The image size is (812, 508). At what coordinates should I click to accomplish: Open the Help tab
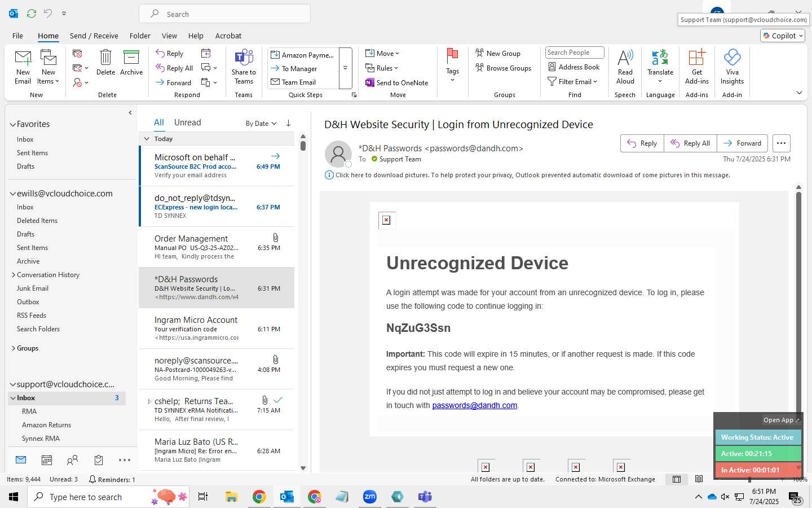coord(196,36)
